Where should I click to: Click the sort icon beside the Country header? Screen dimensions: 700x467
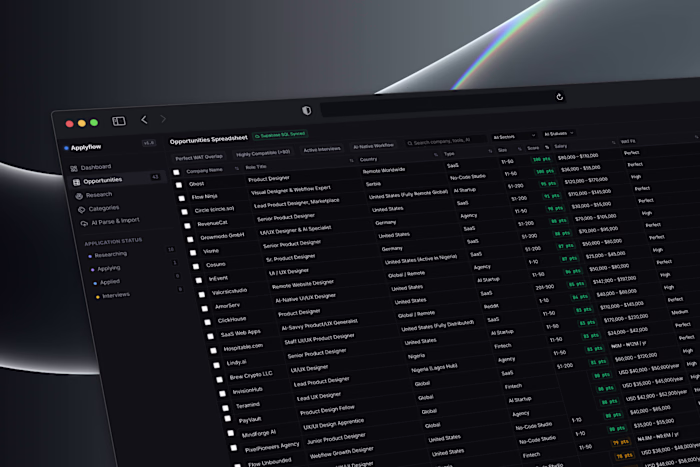coord(435,154)
